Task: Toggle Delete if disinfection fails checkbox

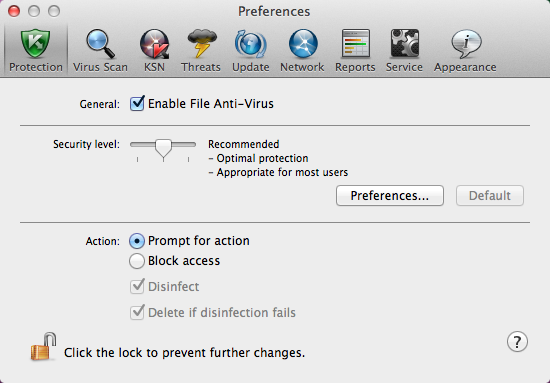Action: pos(137,312)
